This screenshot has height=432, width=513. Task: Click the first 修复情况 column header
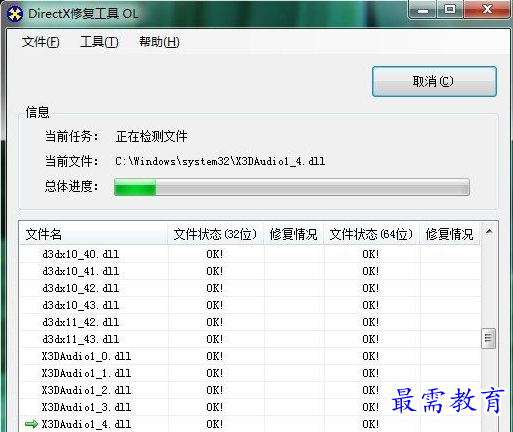(x=294, y=234)
